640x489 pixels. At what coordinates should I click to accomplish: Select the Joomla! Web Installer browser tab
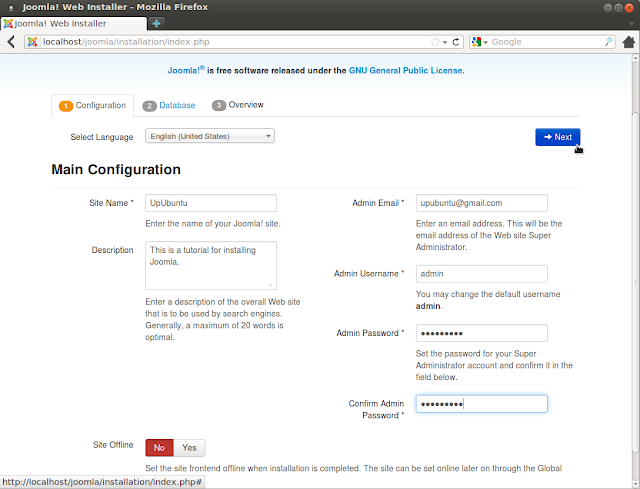point(73,23)
